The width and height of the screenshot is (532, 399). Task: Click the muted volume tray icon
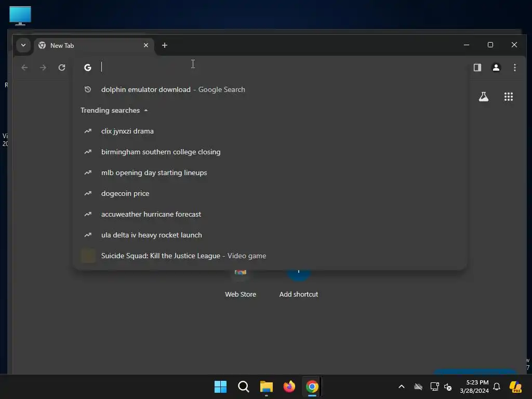[x=448, y=387]
